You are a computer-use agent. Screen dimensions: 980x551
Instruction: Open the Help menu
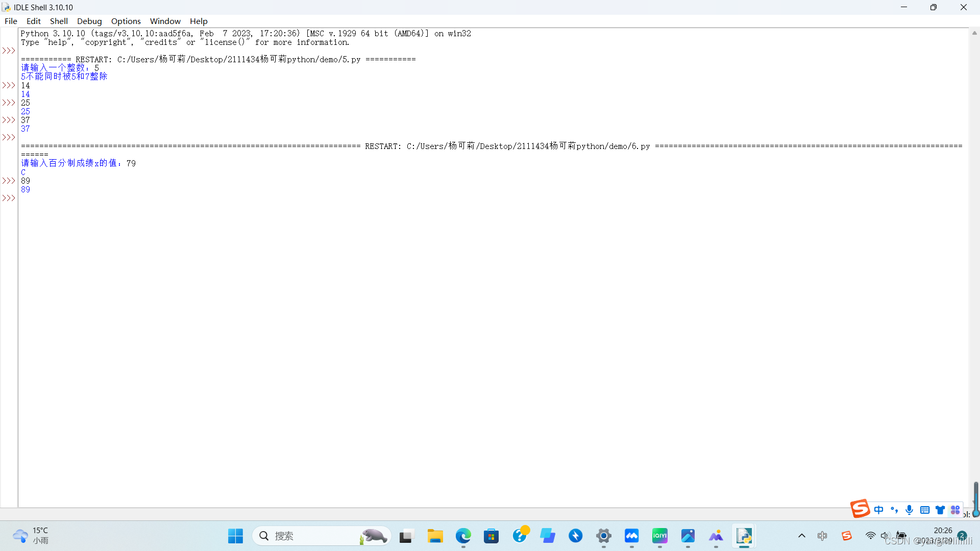click(199, 21)
